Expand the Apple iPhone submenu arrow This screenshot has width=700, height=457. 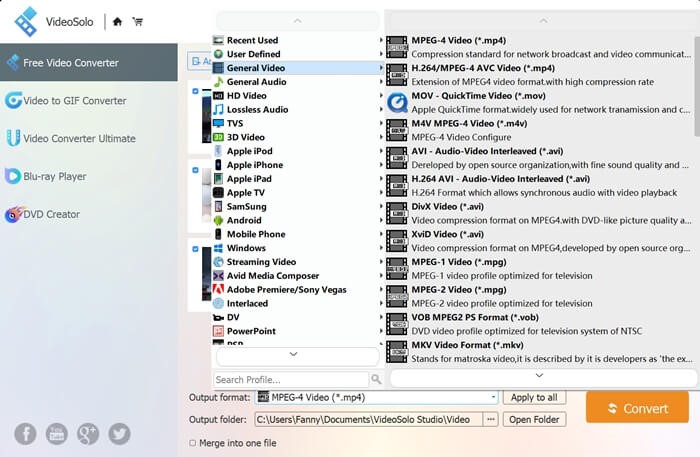381,165
